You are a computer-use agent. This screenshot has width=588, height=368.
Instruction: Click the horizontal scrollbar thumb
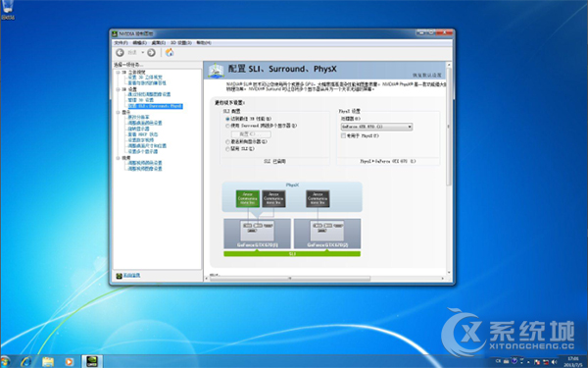tap(290, 279)
